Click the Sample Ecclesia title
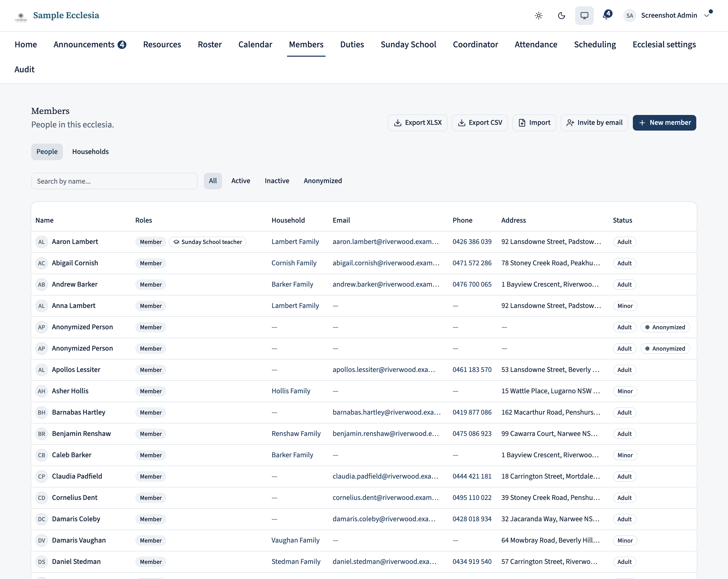The height and width of the screenshot is (579, 728). click(66, 15)
